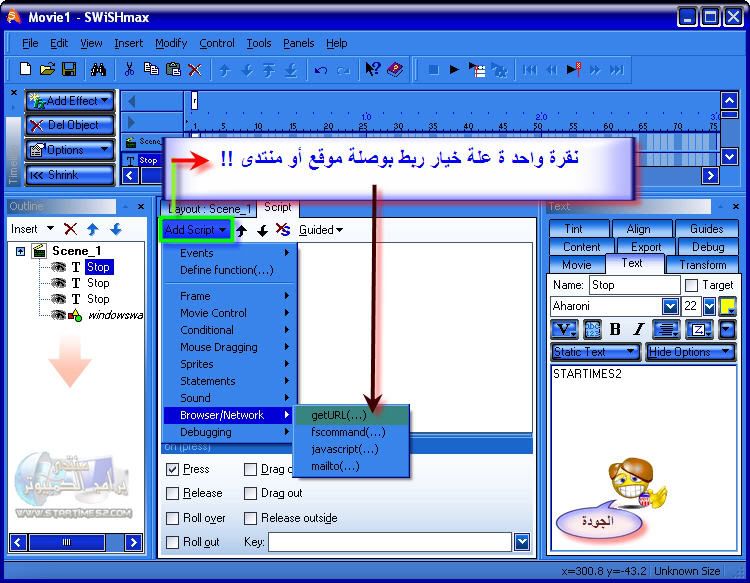Click the Outline horizontal scrollbar thumb

[x=66, y=542]
